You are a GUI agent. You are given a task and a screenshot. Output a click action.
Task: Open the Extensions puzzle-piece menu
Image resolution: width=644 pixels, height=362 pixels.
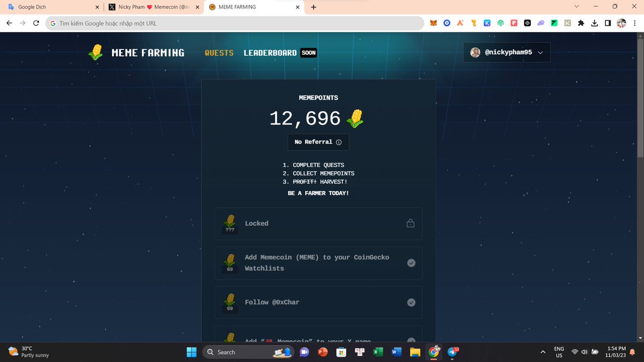[x=581, y=23]
